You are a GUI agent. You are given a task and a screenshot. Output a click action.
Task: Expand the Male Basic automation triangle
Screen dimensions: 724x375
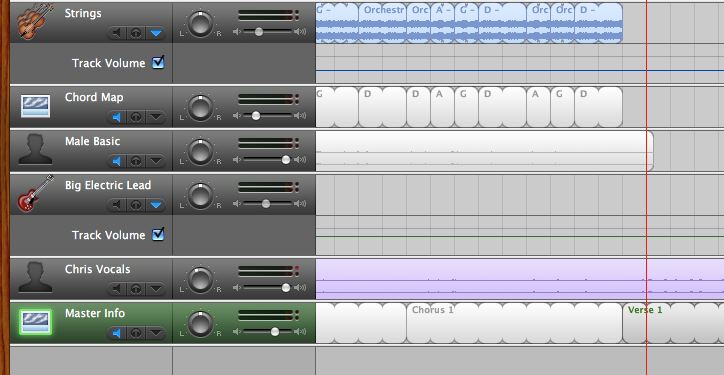click(156, 161)
